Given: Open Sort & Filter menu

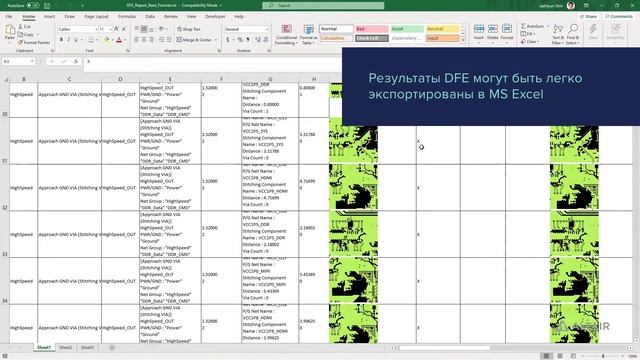Looking at the screenshot, I should click(558, 34).
